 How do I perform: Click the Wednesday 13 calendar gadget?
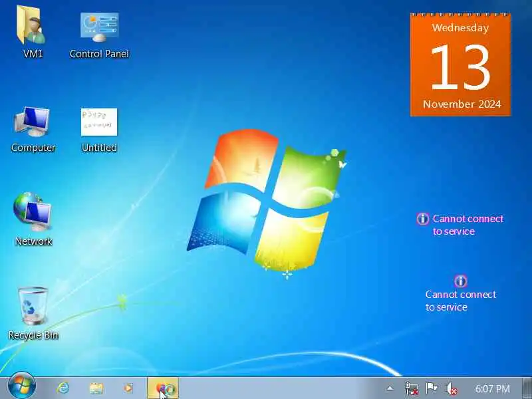460,65
